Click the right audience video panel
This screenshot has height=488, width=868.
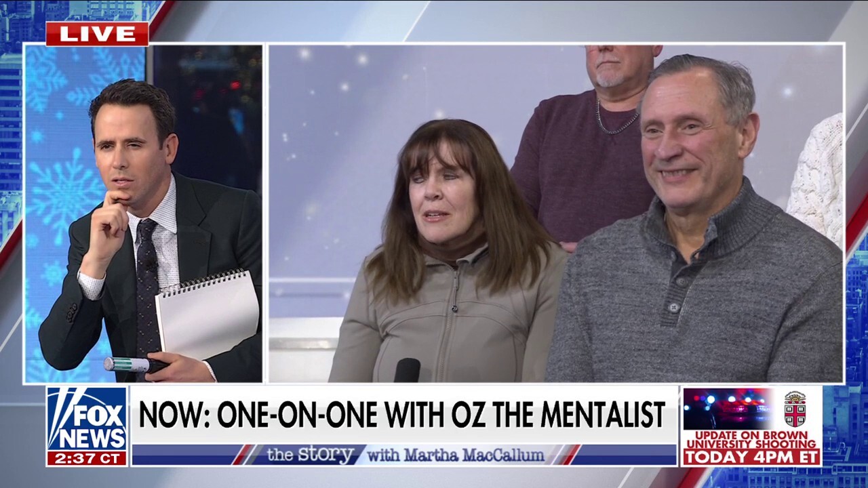click(556, 213)
